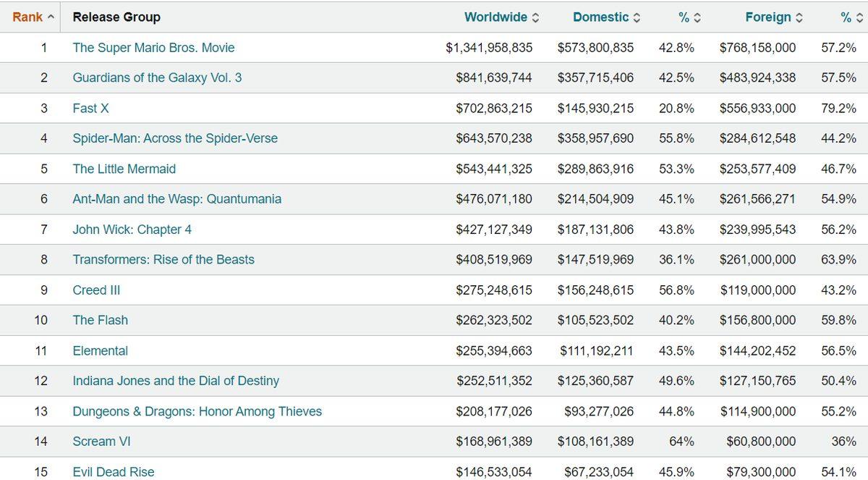Open Ant-Man and the Wasp: Quantumania
868x480 pixels.
click(x=176, y=199)
